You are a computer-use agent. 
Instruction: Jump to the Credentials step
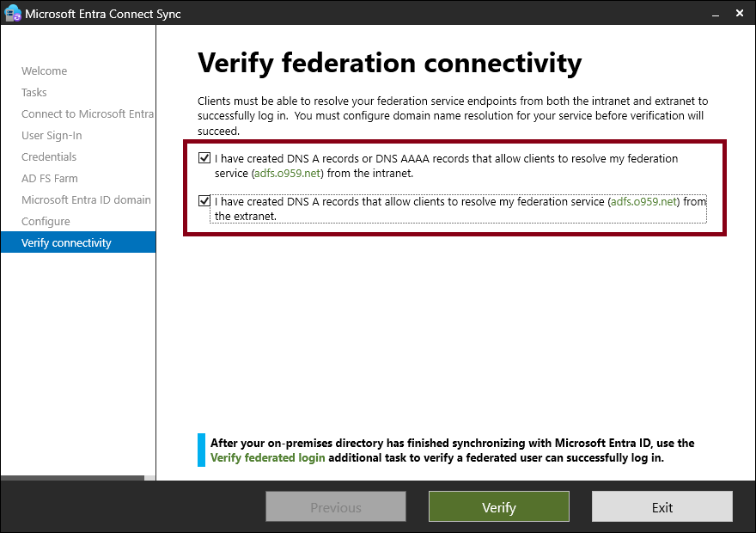pyautogui.click(x=49, y=156)
